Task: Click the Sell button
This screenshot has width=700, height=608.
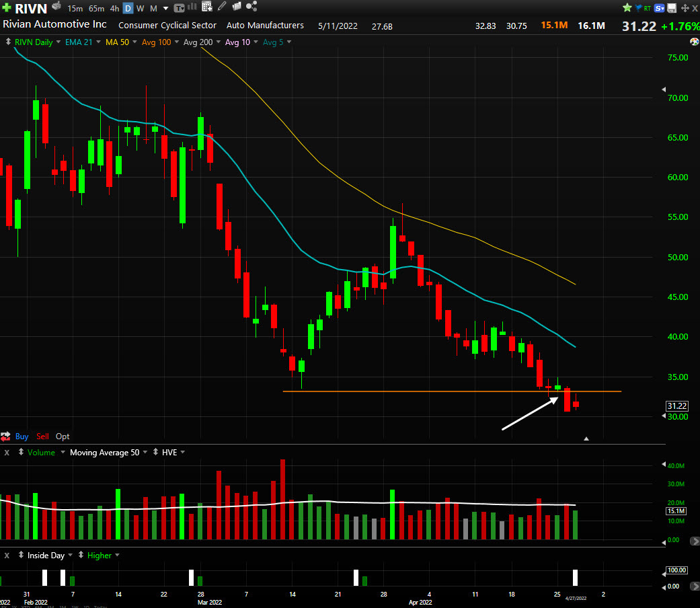Action: coord(43,436)
